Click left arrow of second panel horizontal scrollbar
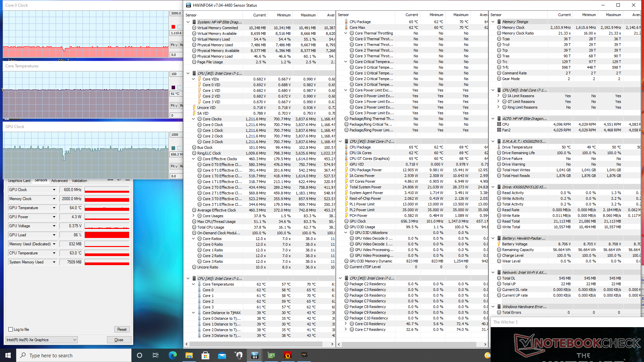644x362 pixels. point(339,344)
